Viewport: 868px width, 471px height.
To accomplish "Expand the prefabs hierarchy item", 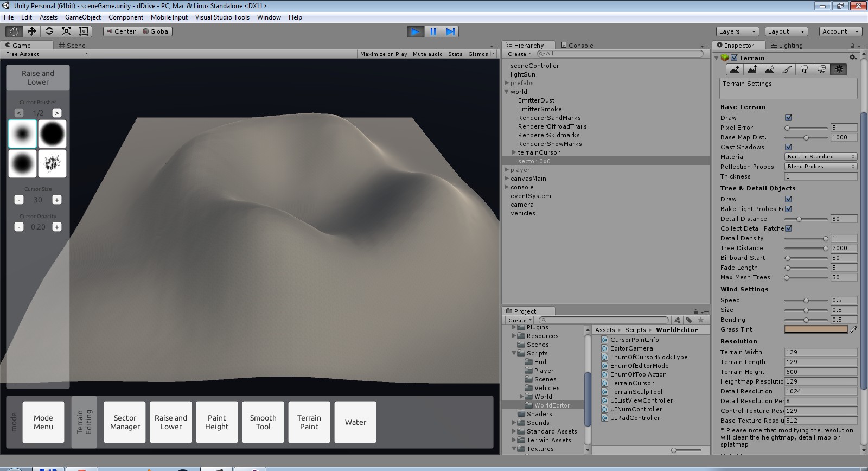I will 507,83.
